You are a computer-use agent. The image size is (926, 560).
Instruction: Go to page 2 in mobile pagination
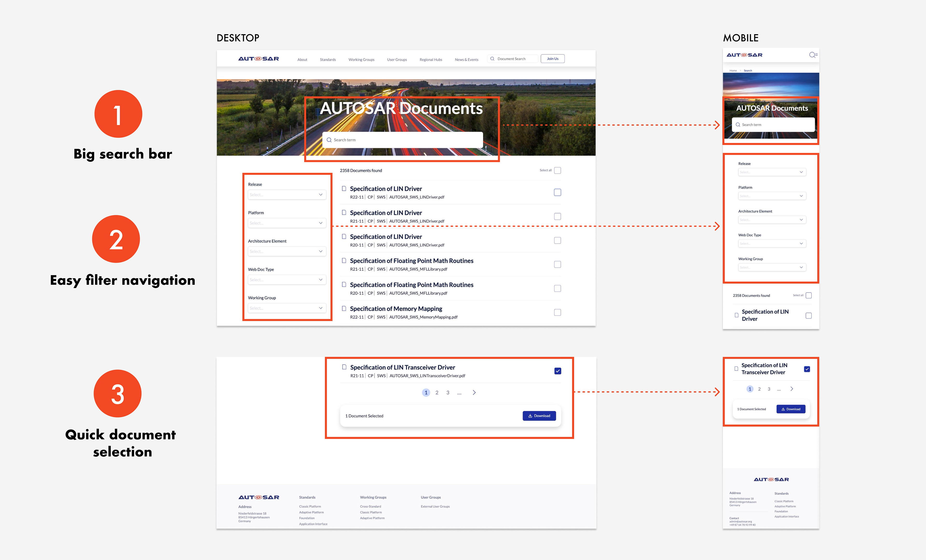[759, 389]
